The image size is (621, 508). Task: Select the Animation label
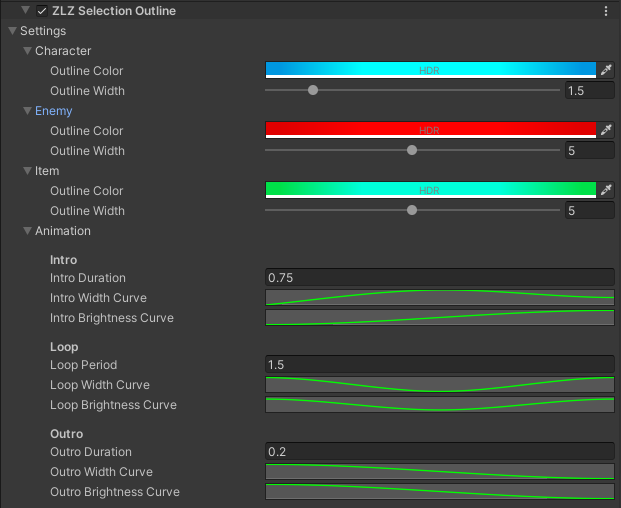point(63,231)
